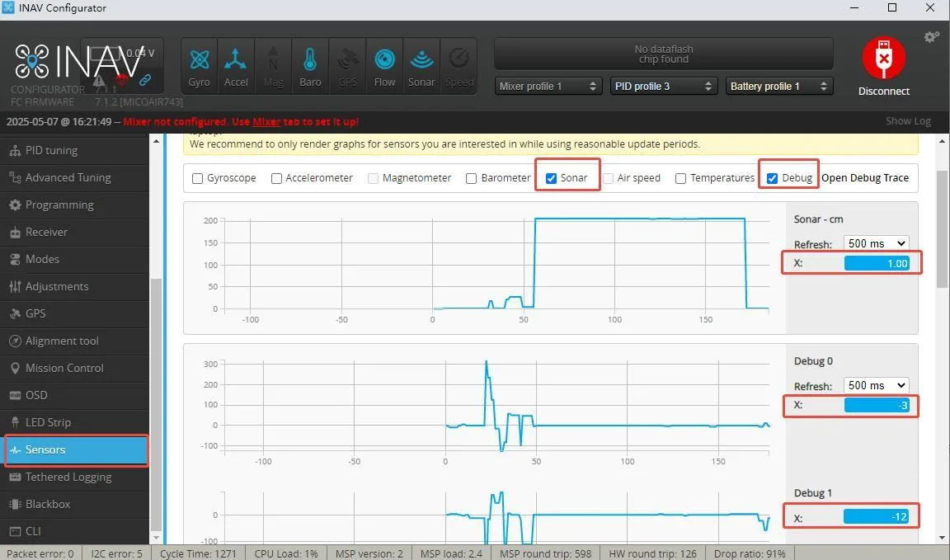Open the Modes tab
This screenshot has height=560, width=950.
[74, 260]
